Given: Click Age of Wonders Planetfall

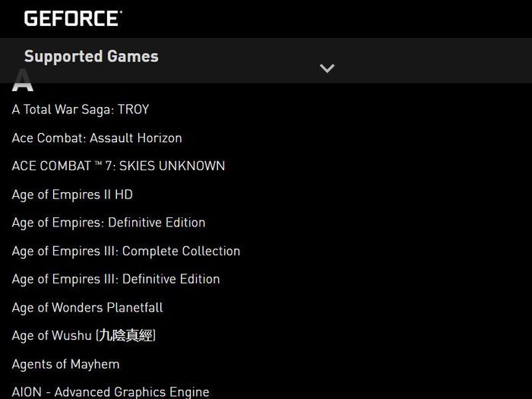Looking at the screenshot, I should [x=87, y=308].
